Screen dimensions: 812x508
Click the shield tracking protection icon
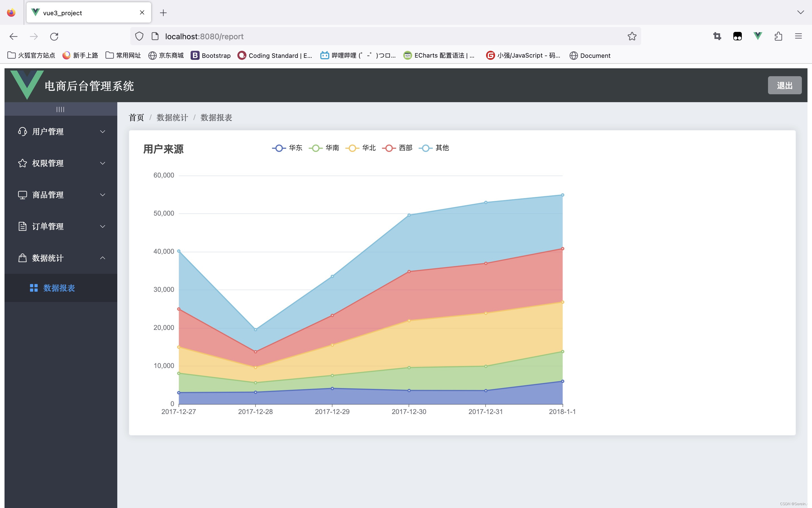tap(139, 36)
